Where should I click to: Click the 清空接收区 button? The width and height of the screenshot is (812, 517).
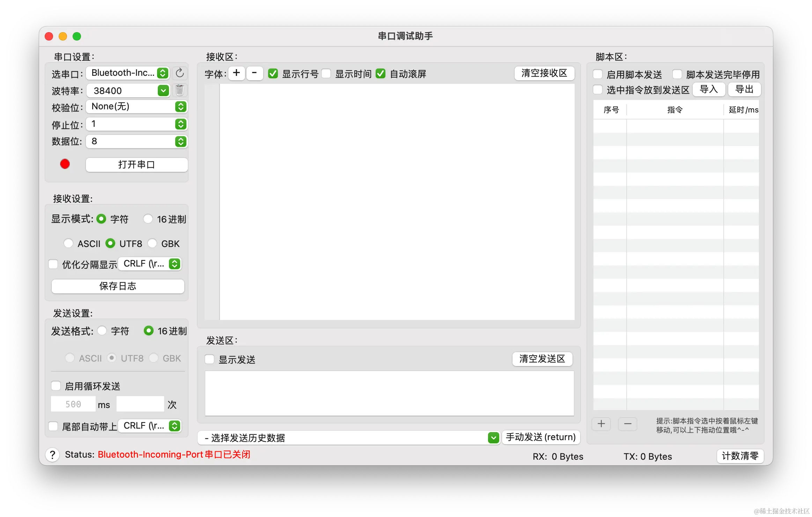point(544,73)
